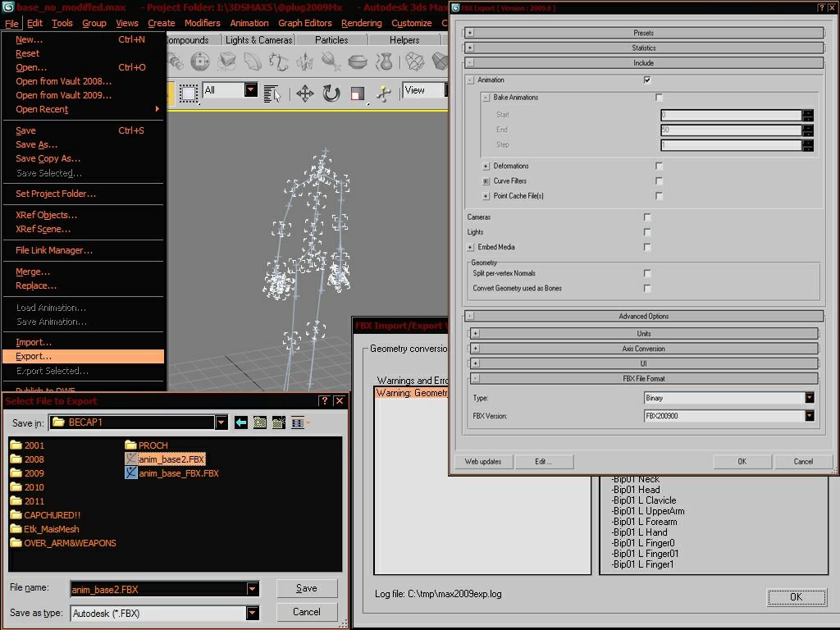Image resolution: width=840 pixels, height=630 pixels.
Task: Click the folded fan shelf icon
Action: [x=253, y=62]
